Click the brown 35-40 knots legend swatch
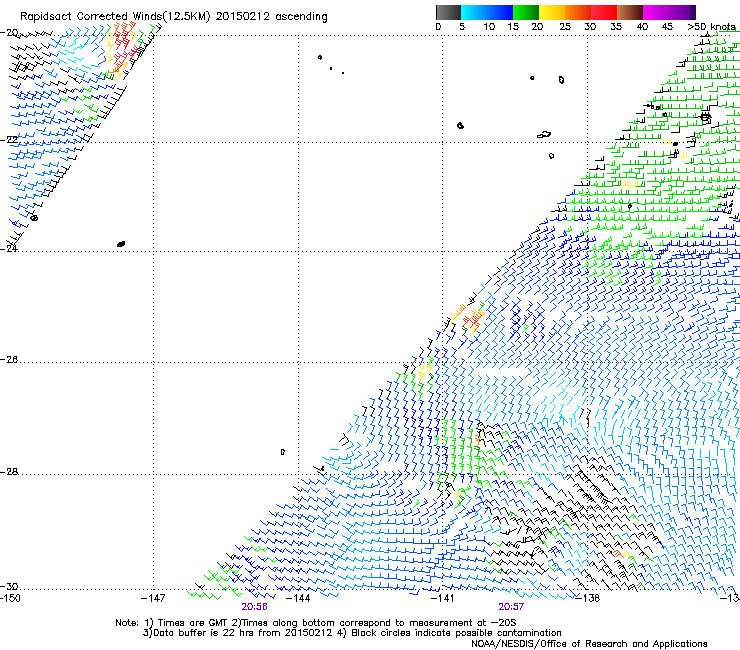Screen dimensions: 740x650 pos(630,12)
